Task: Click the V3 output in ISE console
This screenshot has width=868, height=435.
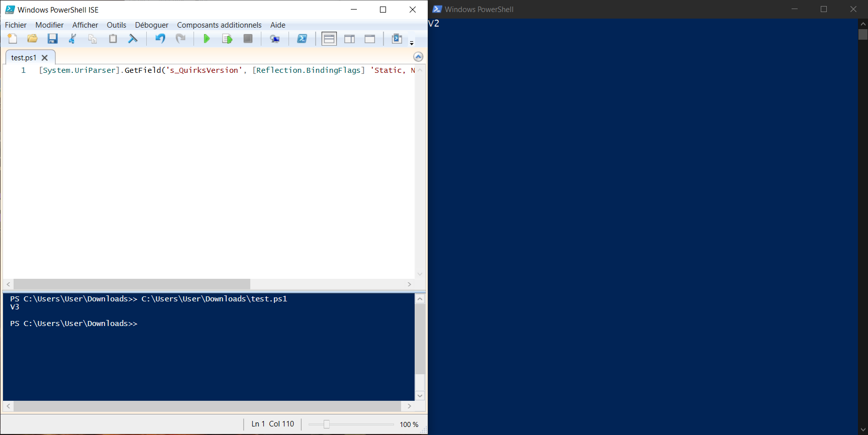Action: pos(15,307)
